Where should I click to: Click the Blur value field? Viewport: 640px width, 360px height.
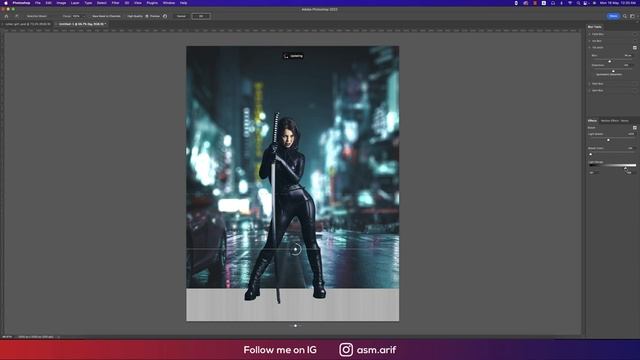[x=628, y=55]
